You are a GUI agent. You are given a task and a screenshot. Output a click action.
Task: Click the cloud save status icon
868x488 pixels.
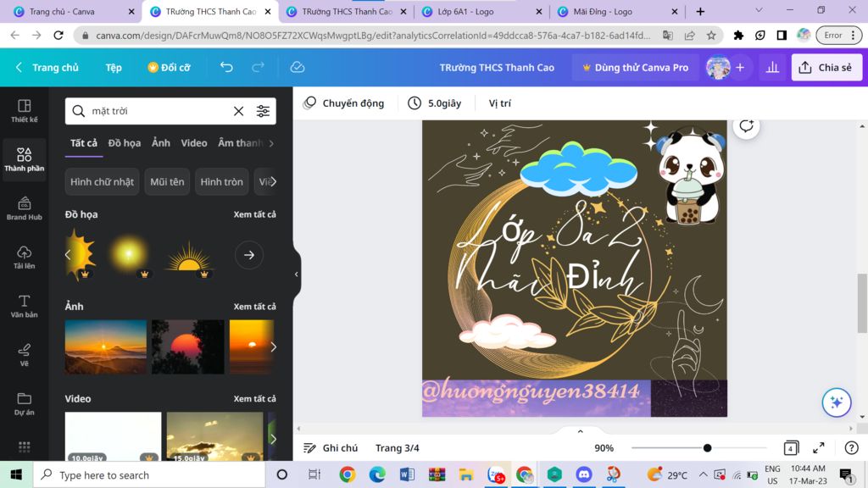coord(298,67)
